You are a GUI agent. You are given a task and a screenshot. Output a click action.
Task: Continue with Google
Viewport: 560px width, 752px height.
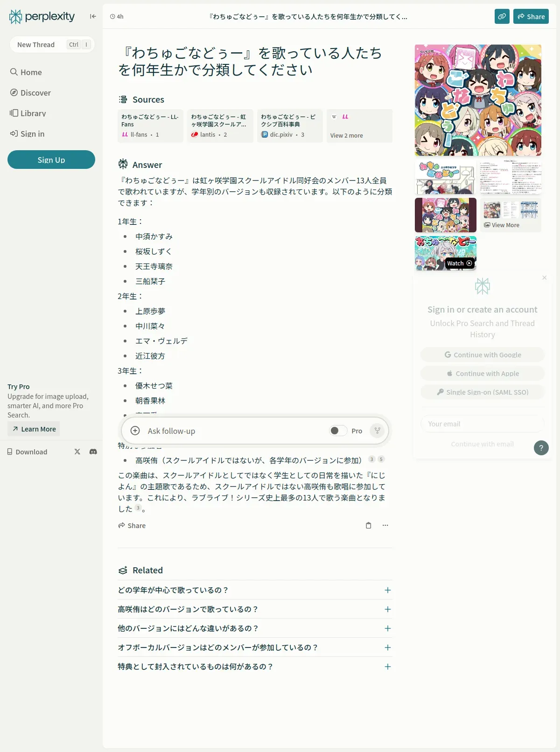(x=483, y=355)
